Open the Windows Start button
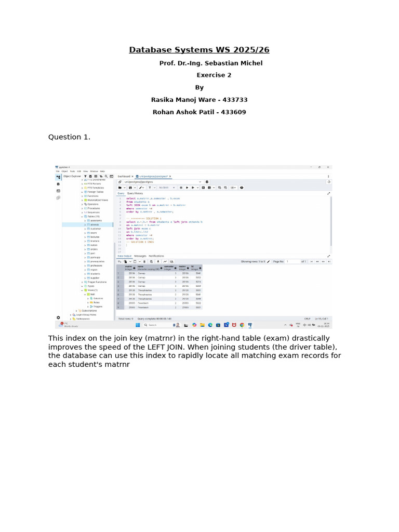Image resolution: width=399 pixels, height=532 pixels. [x=138, y=325]
